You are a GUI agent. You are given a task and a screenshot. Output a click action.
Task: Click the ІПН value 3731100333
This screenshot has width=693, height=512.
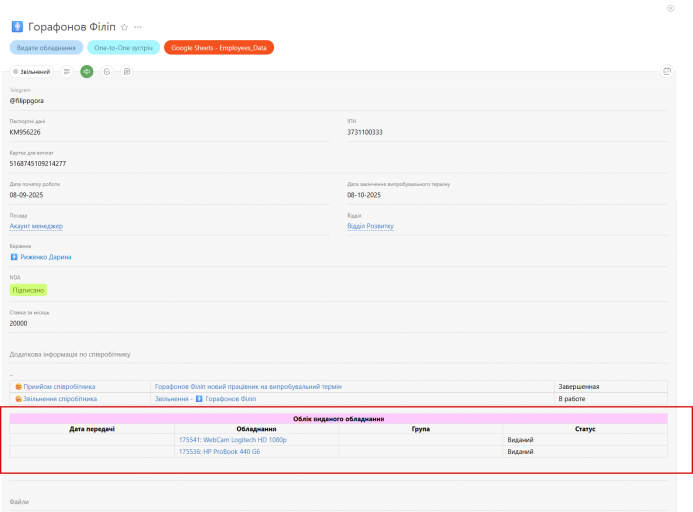365,132
